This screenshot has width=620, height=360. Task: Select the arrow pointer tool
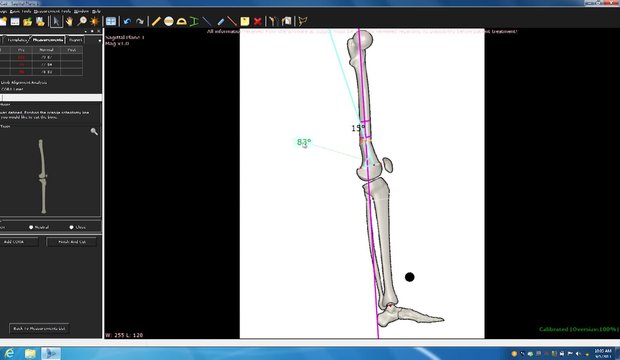tap(56, 21)
